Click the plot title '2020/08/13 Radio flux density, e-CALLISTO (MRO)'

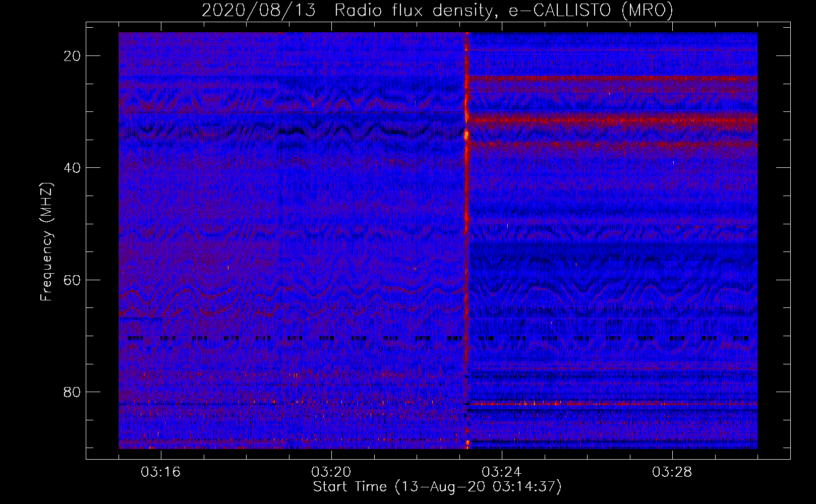click(437, 11)
